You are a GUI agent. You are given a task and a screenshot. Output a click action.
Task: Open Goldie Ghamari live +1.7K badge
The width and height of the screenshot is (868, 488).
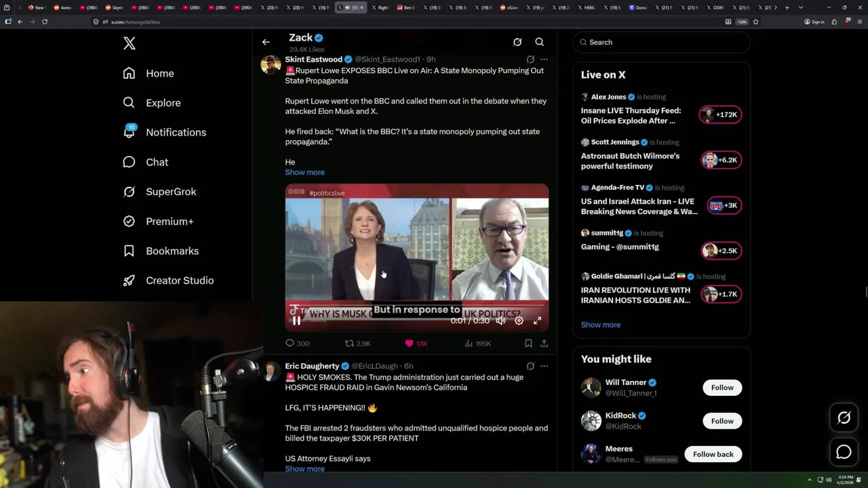pyautogui.click(x=721, y=294)
